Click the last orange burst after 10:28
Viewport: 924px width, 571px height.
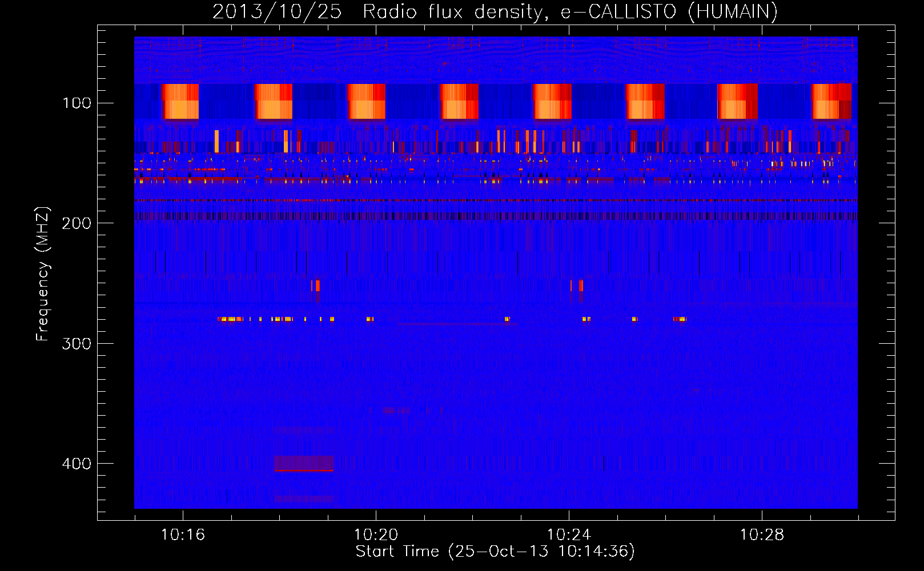pos(831,102)
